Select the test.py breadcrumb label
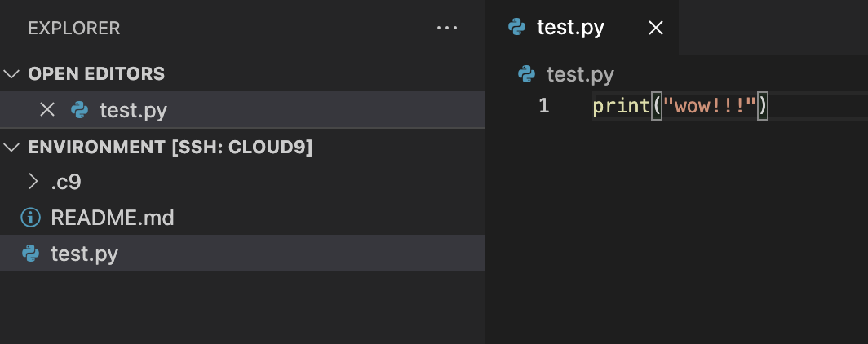868x344 pixels. (580, 74)
